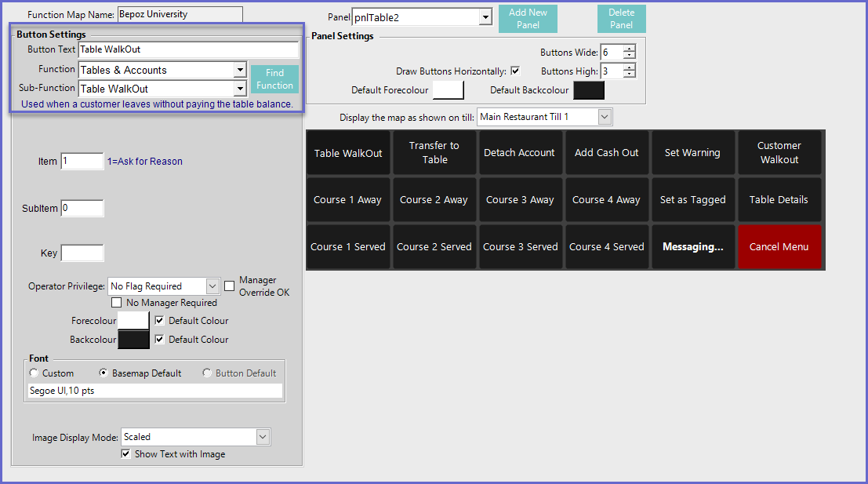
Task: Select the Messaging... button
Action: click(x=693, y=247)
